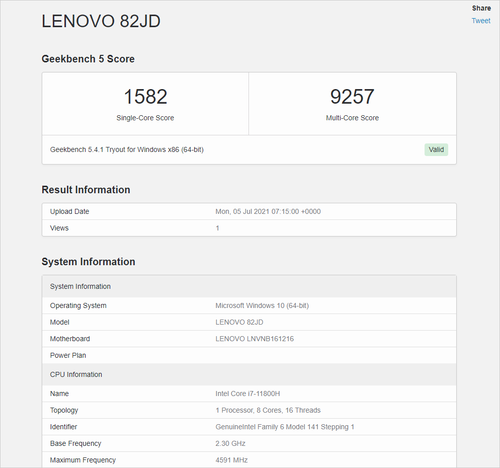500x468 pixels.
Task: Click the Geekbench 5 Score heading
Action: pyautogui.click(x=88, y=59)
